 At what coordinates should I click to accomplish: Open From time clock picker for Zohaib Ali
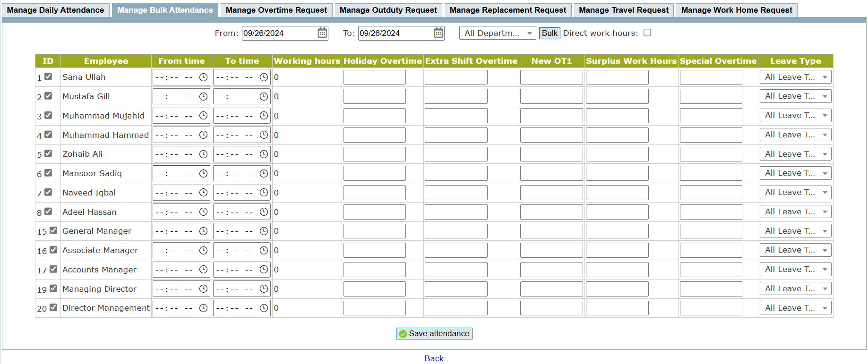[203, 154]
